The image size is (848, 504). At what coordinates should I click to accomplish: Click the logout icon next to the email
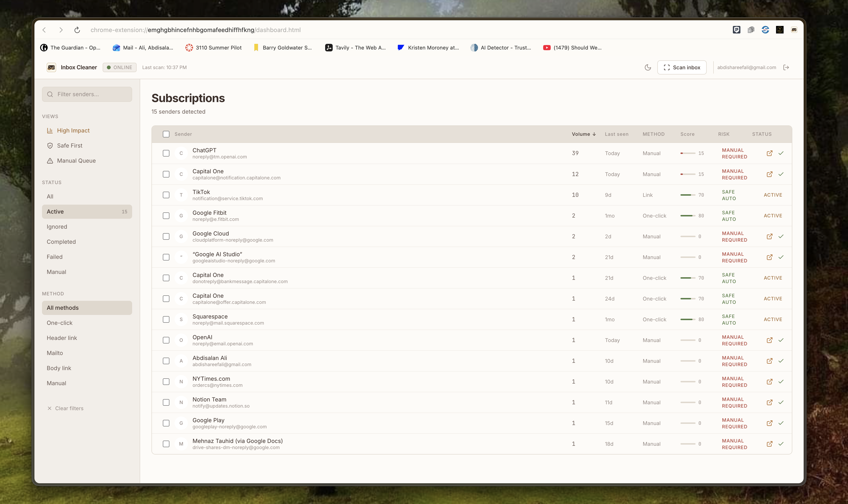pyautogui.click(x=786, y=67)
